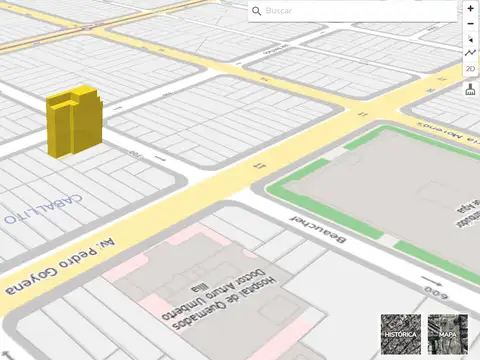Image resolution: width=480 pixels, height=360 pixels.
Task: Reset map orientation with the compass arrow
Action: coord(470,39)
